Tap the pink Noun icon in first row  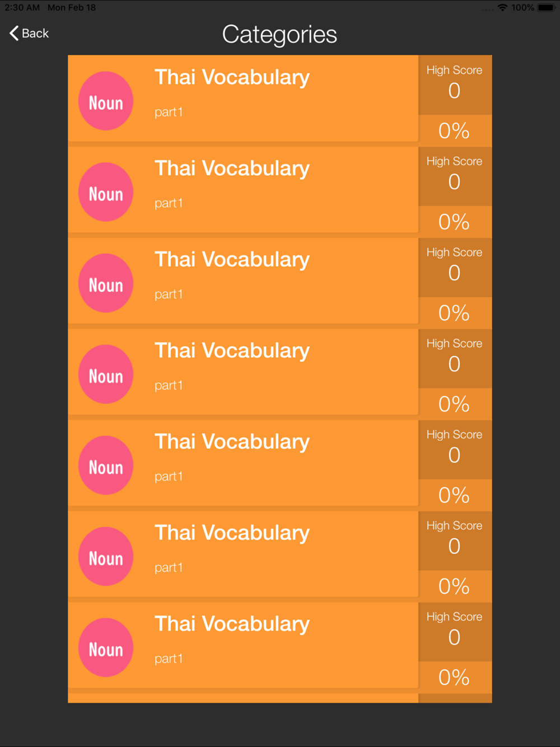pos(106,101)
